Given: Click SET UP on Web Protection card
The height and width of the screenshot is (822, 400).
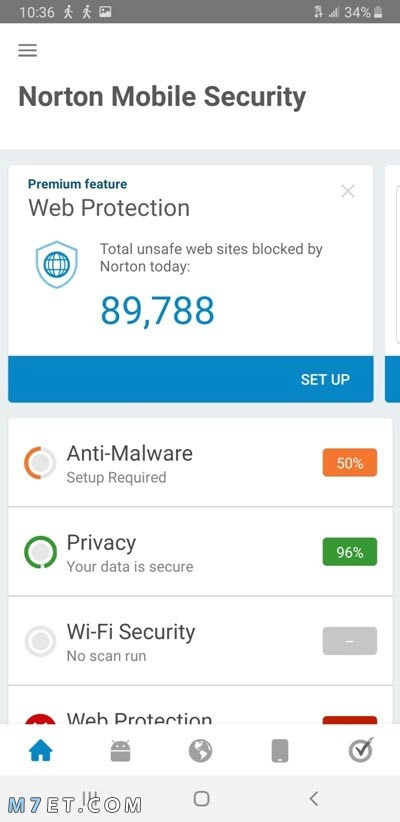Looking at the screenshot, I should (325, 380).
